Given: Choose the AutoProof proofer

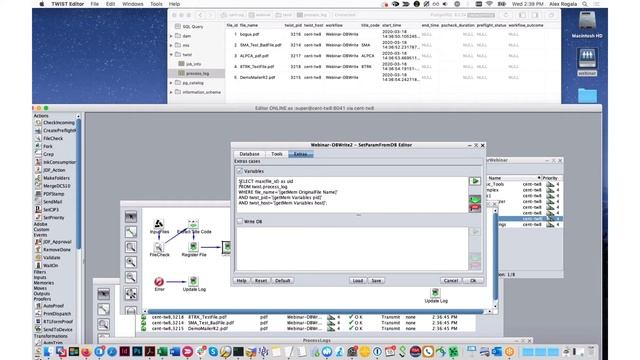Looking at the screenshot, I should (50, 306).
